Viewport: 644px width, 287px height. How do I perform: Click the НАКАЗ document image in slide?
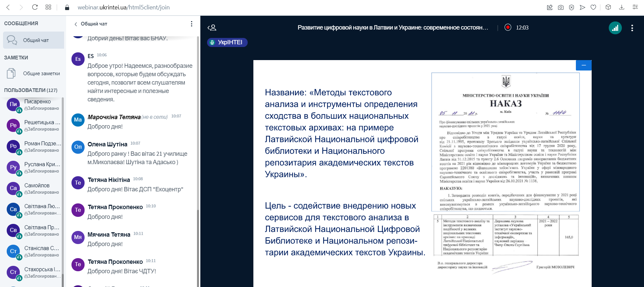click(x=505, y=142)
